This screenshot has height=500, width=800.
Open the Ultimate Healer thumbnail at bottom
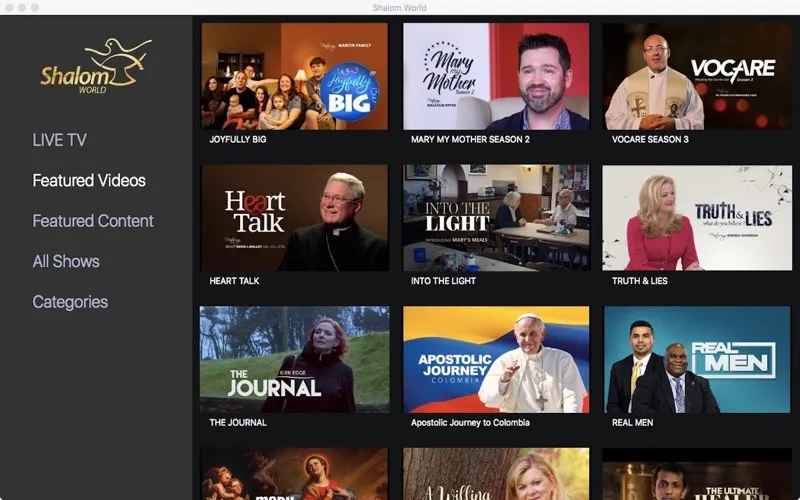coord(697,474)
